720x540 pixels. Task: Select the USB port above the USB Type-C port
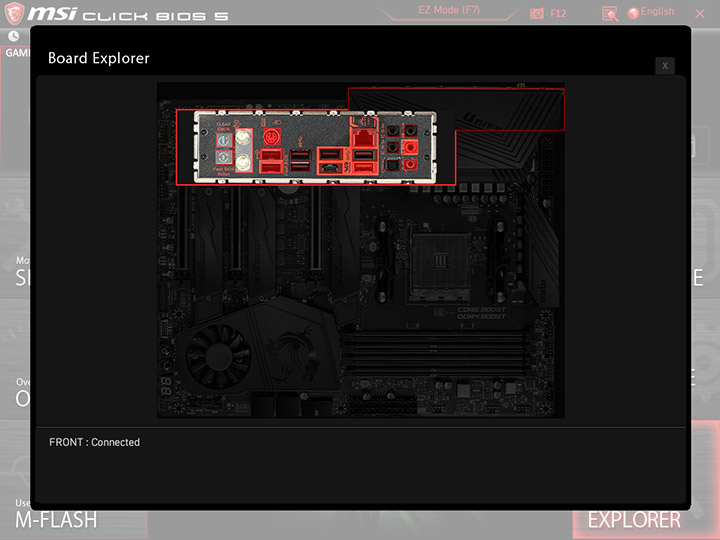pos(330,153)
